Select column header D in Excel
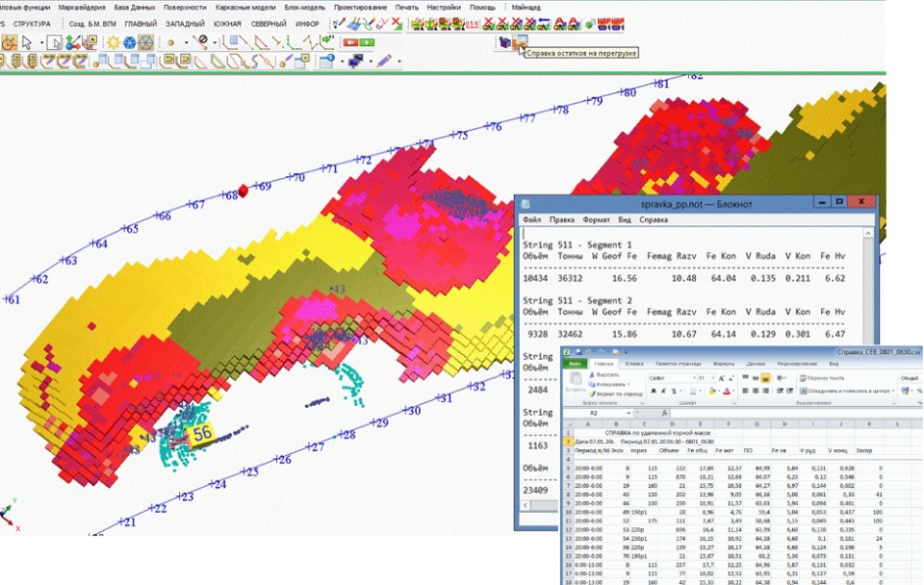Viewport: 924px width, 585px height. [x=672, y=424]
